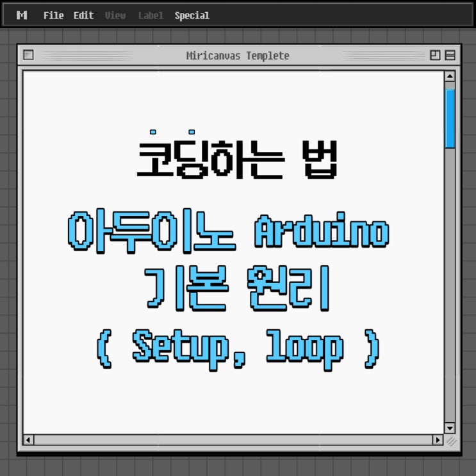Open the greyed-out Label menu

(x=151, y=15)
